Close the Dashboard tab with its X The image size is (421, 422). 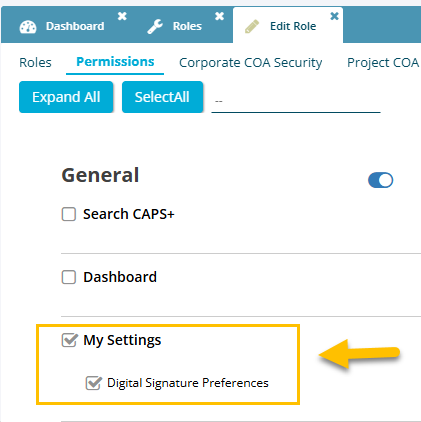(122, 16)
